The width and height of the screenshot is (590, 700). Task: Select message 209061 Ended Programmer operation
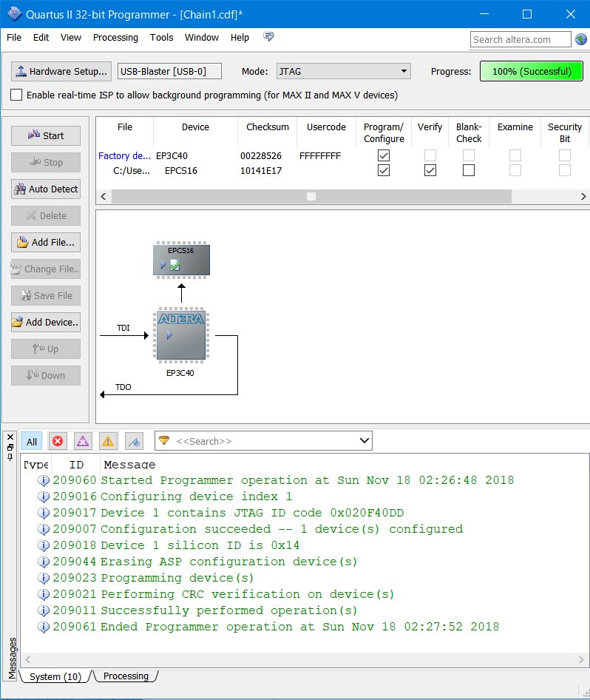coord(299,627)
